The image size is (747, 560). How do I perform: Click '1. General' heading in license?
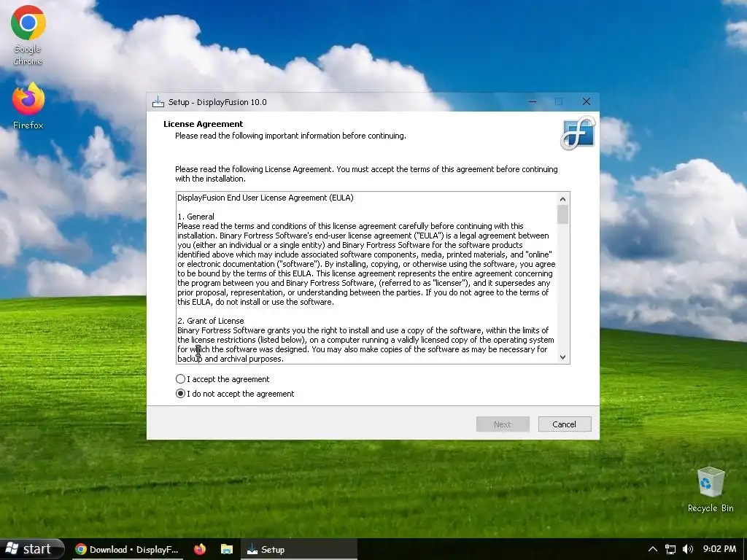click(196, 217)
